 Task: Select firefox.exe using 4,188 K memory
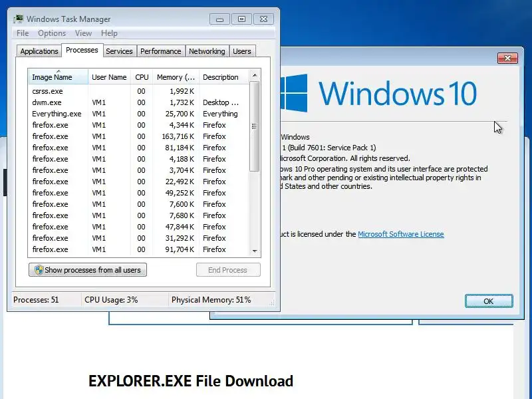coord(139,159)
